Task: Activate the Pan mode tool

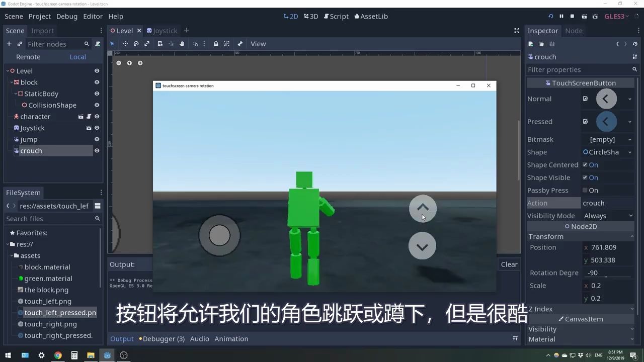Action: (182, 44)
